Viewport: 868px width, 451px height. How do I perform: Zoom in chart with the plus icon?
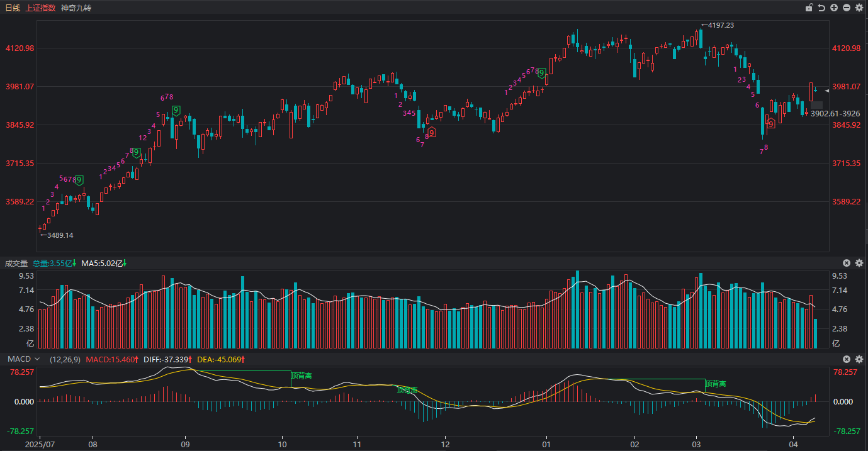click(x=834, y=8)
